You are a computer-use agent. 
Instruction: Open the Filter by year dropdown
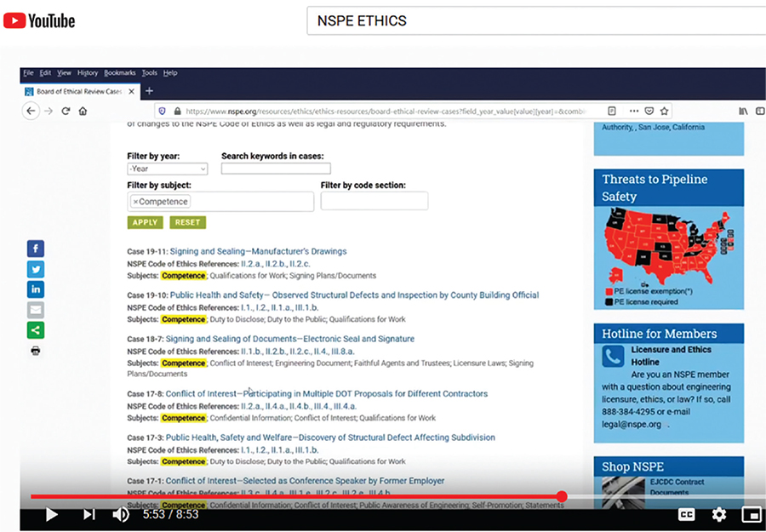[x=168, y=169]
